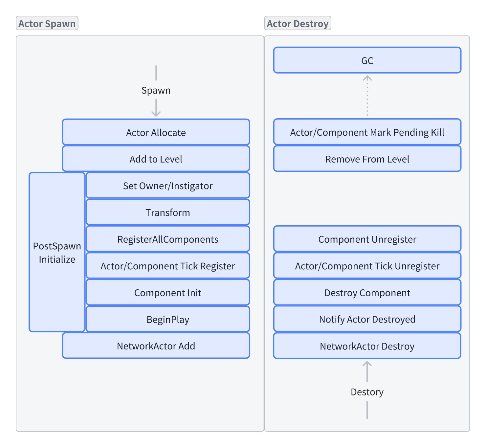Click the Remove From Level box
The image size is (486, 448).
coord(367,159)
